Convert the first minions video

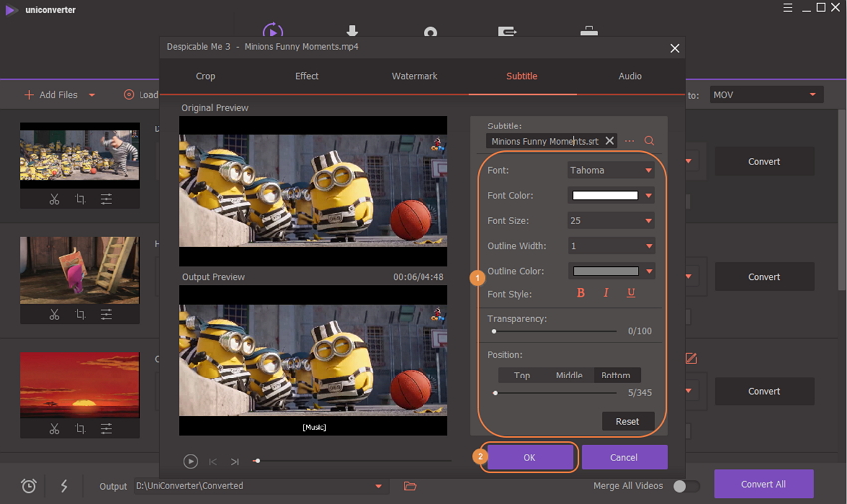(764, 162)
